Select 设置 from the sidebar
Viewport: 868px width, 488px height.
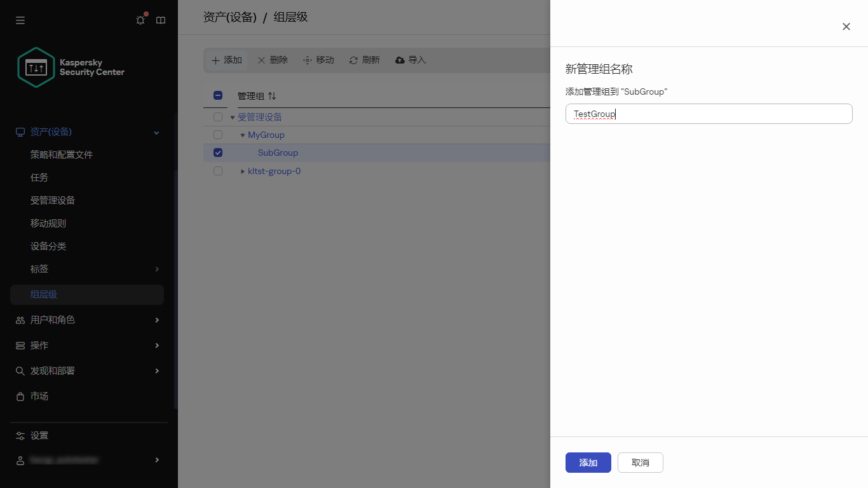point(38,435)
